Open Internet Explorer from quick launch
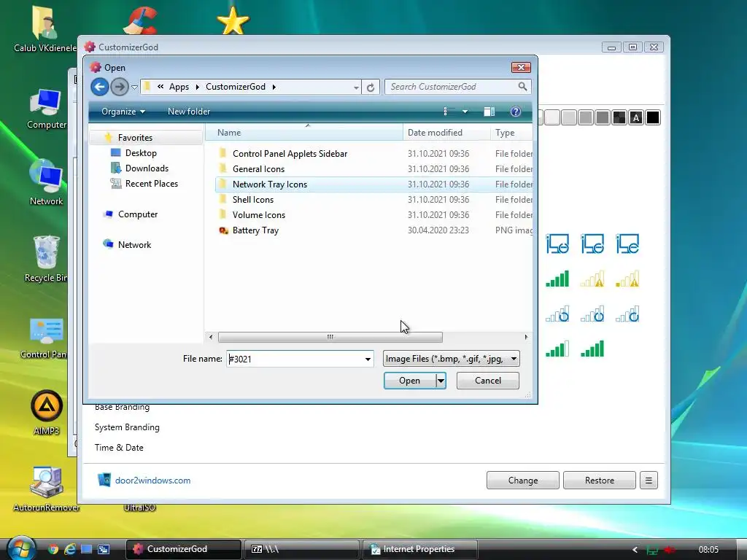 click(x=69, y=549)
